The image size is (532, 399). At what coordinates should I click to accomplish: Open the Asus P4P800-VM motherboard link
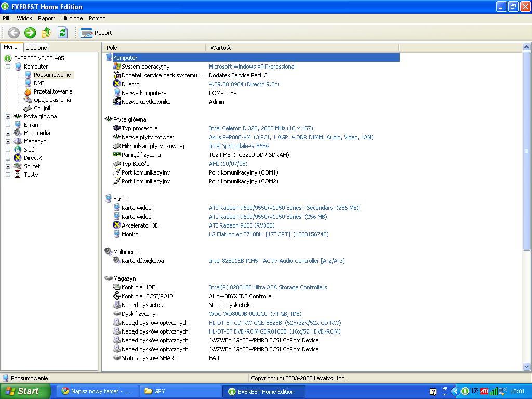[x=291, y=137]
